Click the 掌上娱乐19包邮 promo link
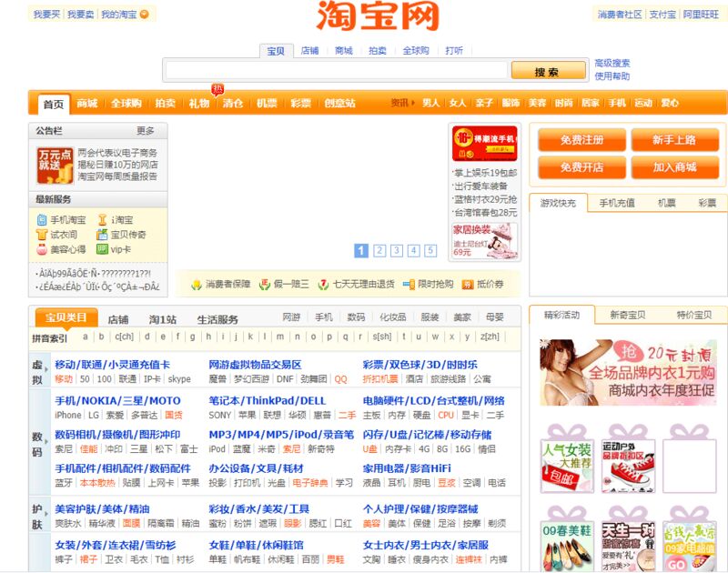The height and width of the screenshot is (573, 728). (x=486, y=173)
